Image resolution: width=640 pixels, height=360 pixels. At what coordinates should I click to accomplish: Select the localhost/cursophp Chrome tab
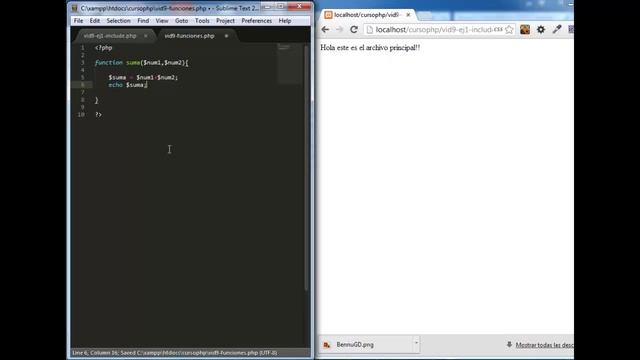367,15
